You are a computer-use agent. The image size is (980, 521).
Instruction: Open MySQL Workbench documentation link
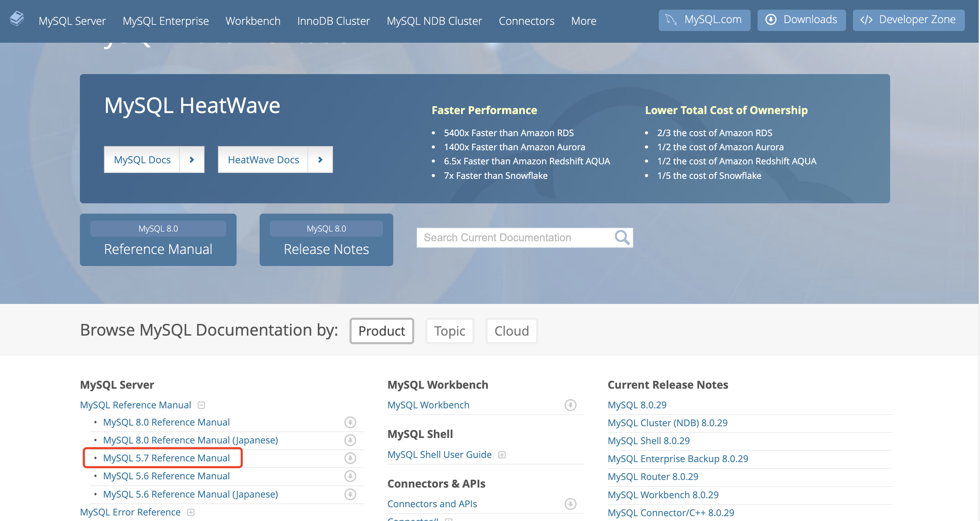coord(428,405)
